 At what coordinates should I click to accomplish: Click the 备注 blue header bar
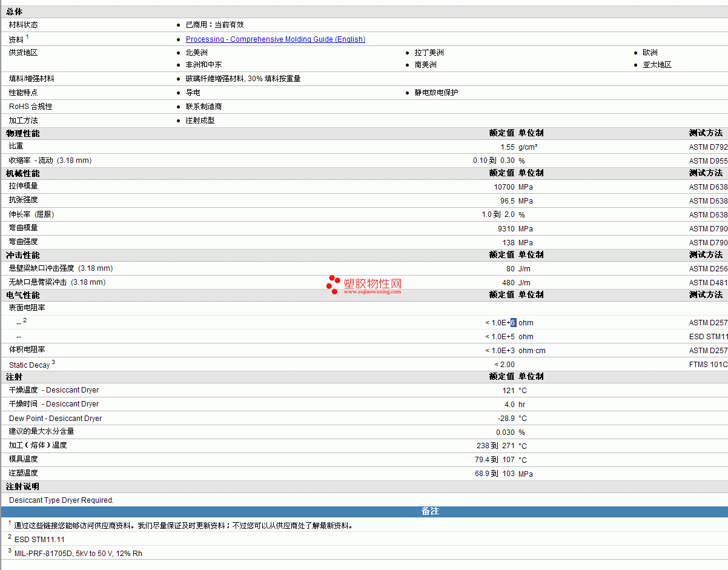(430, 511)
